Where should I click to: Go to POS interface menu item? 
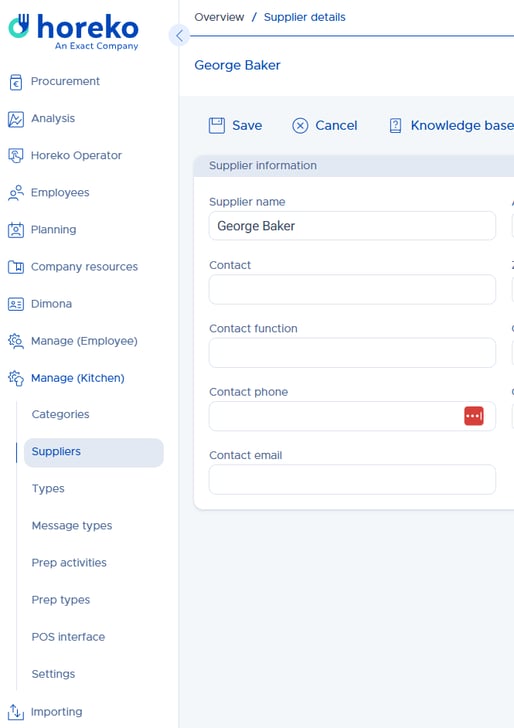pos(68,637)
